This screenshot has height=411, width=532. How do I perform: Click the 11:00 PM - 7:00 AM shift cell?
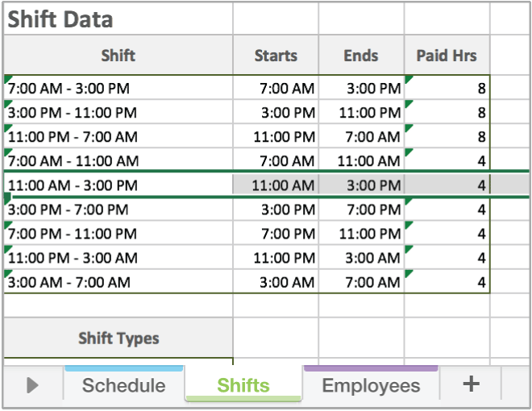click(118, 137)
